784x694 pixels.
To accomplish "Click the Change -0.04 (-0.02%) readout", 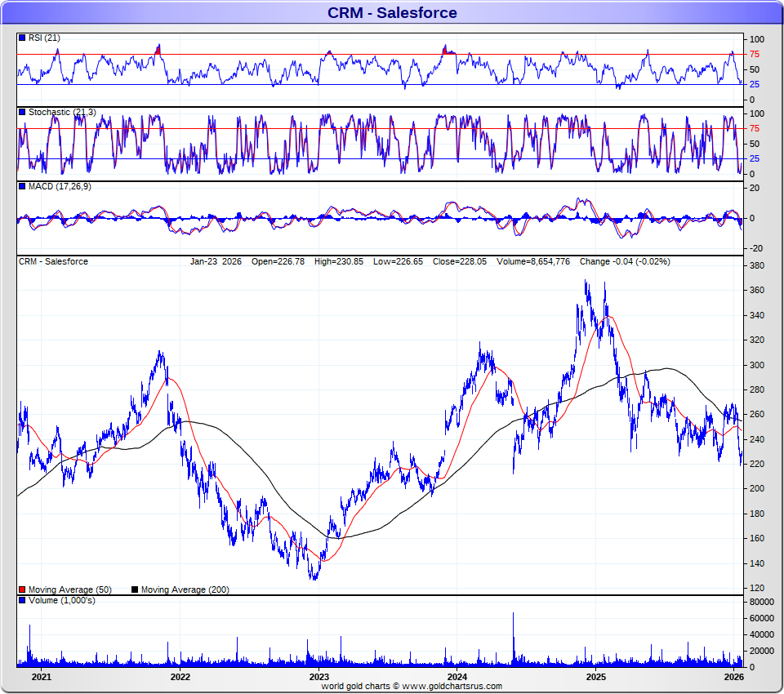I will tap(625, 261).
